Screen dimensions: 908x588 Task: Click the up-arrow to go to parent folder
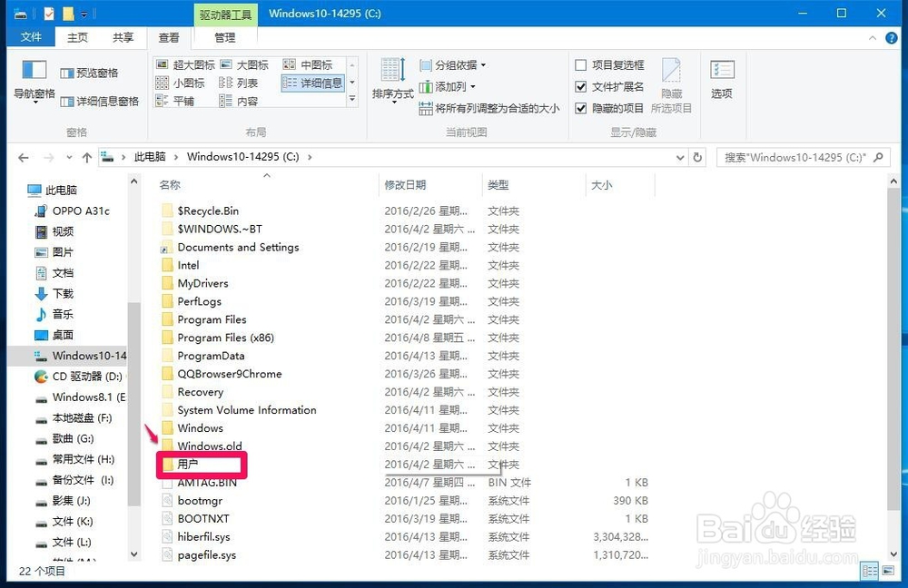[86, 156]
